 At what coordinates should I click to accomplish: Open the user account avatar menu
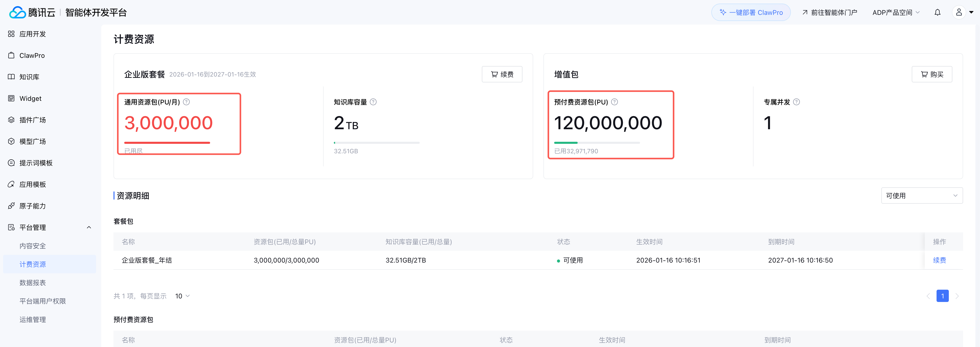pos(959,13)
